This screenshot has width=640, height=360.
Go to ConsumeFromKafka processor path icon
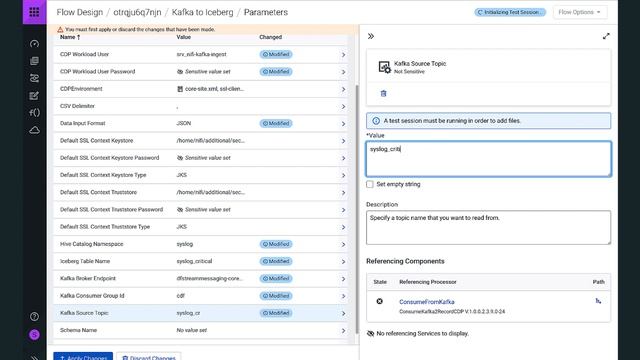pos(598,301)
